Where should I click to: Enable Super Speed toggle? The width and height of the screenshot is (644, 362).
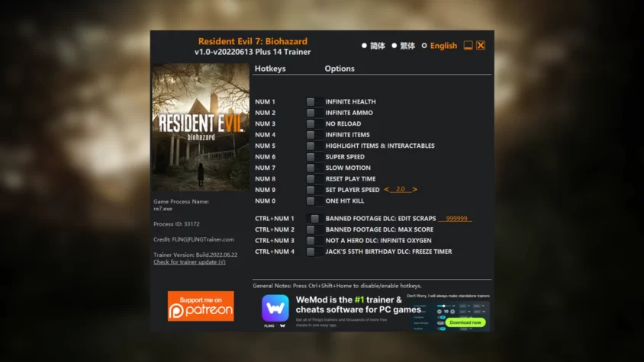click(311, 157)
